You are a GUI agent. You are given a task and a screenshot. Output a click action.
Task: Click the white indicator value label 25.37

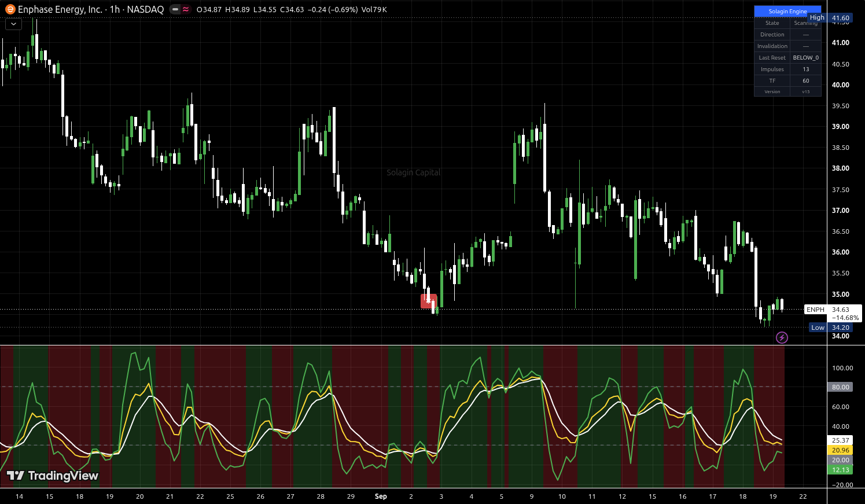(841, 440)
